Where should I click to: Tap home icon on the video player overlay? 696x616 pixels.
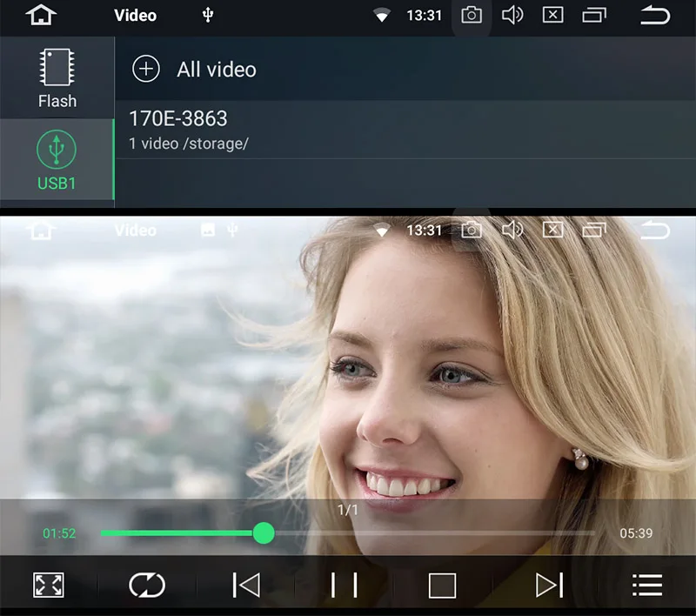(x=41, y=231)
